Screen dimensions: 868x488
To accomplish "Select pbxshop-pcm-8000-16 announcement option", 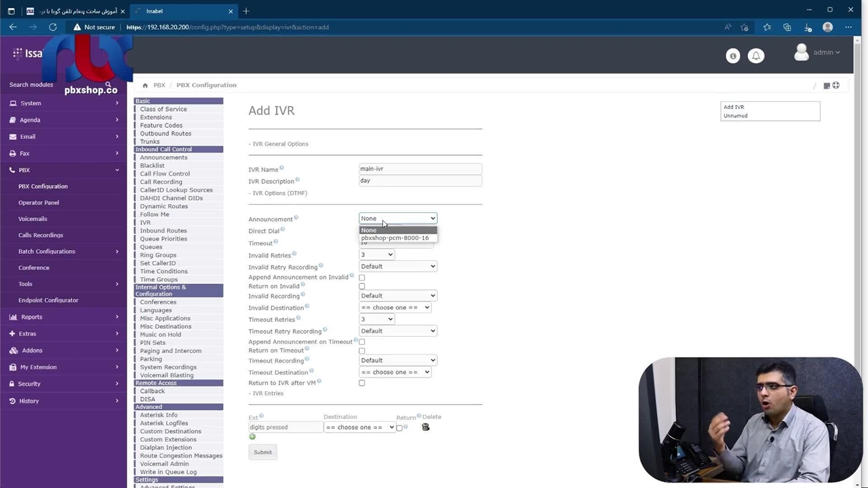I will coord(395,239).
